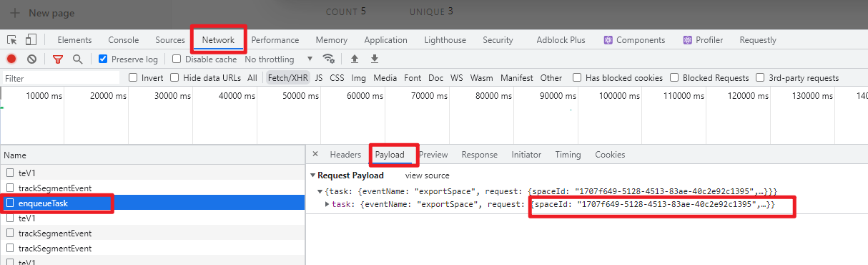Viewport: 868px width, 265px height.
Task: Enable the Disable cache checkbox
Action: [177, 59]
